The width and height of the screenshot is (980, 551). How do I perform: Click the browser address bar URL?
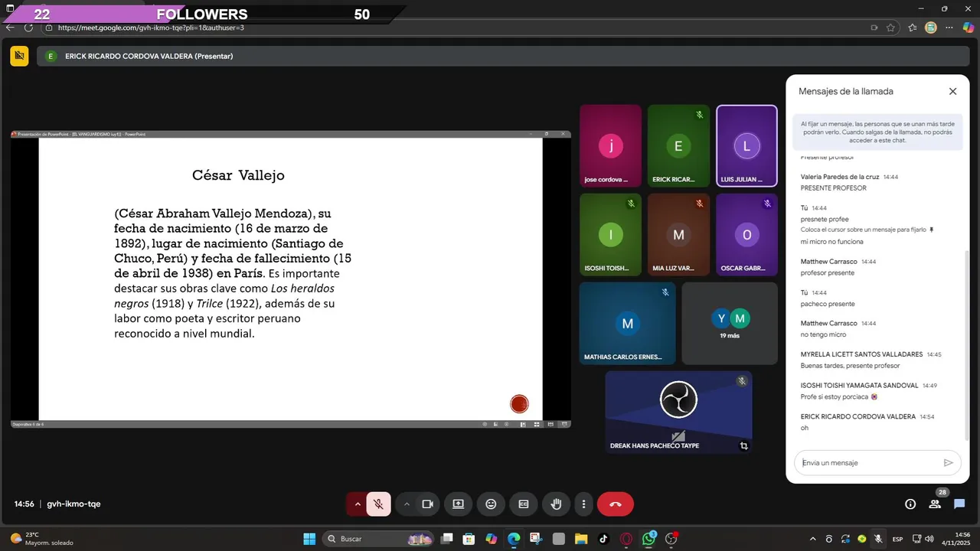tap(151, 28)
